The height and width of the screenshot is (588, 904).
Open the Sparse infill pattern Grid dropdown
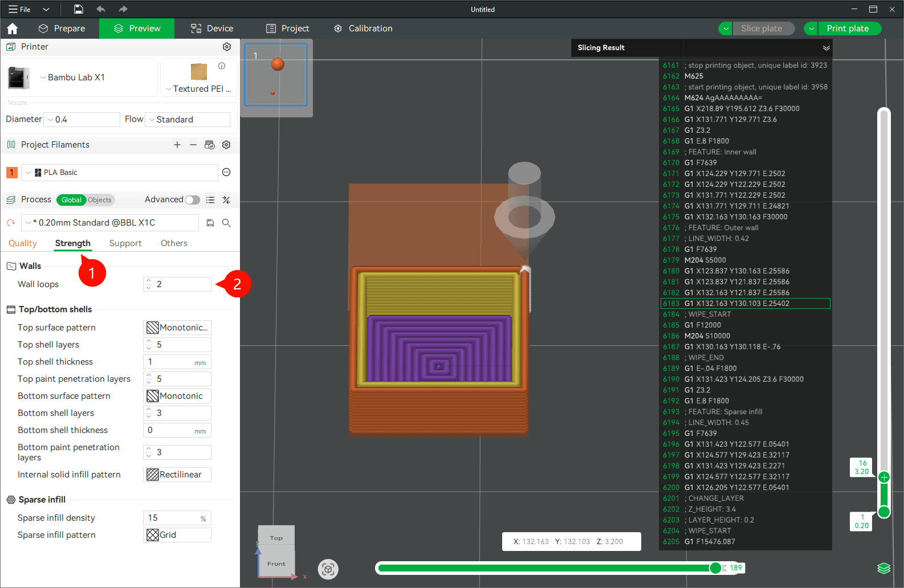click(x=177, y=535)
